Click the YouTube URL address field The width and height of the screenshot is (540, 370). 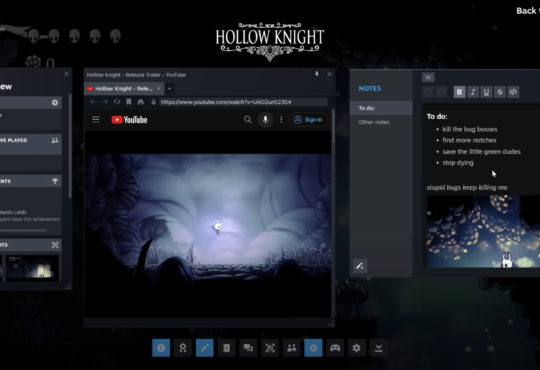[x=243, y=102]
